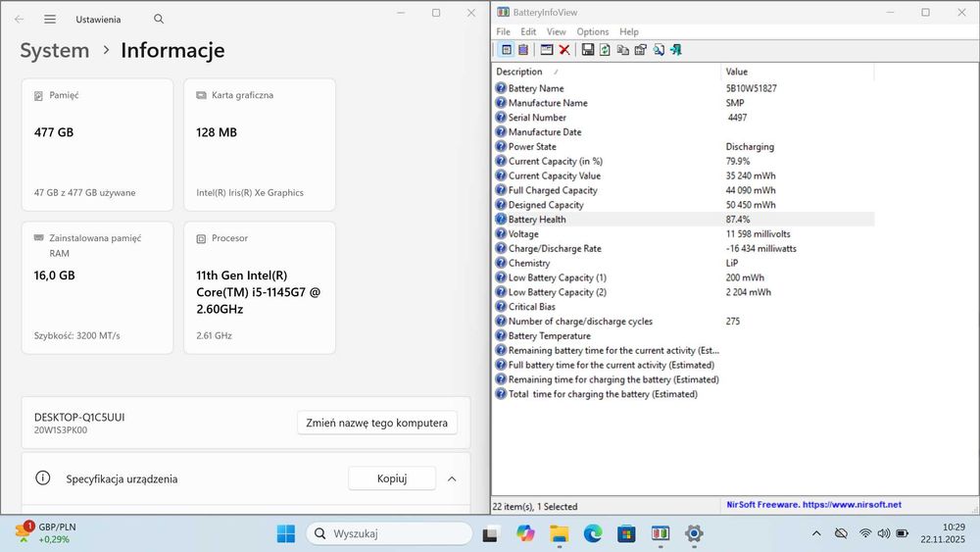
Task: Click the search icon in Settings header
Action: (159, 20)
